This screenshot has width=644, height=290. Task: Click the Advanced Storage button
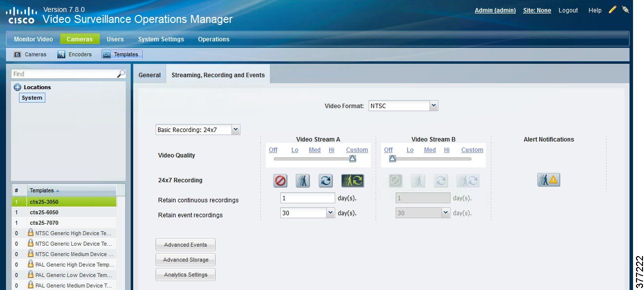[186, 260]
